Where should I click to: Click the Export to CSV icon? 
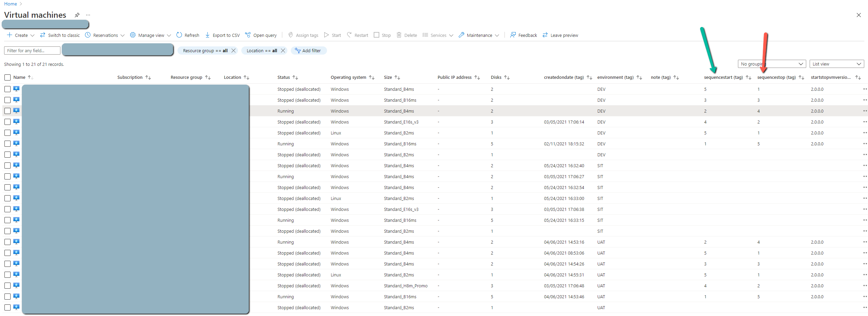pyautogui.click(x=208, y=35)
